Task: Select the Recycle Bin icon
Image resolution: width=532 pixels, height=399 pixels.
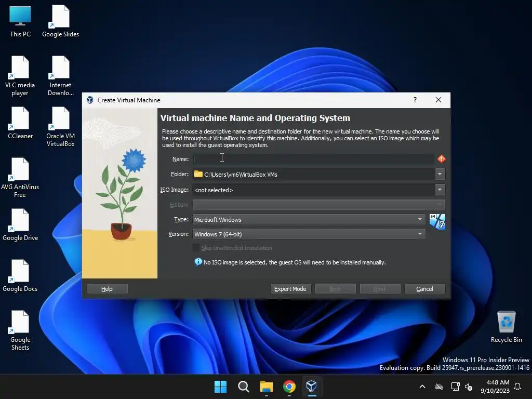Action: pos(506,327)
